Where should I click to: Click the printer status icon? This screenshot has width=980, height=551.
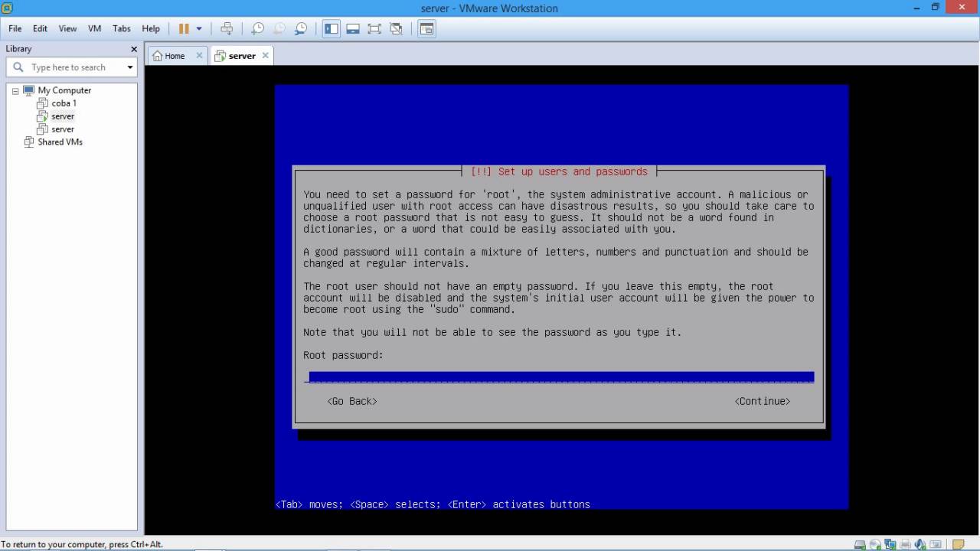(905, 544)
